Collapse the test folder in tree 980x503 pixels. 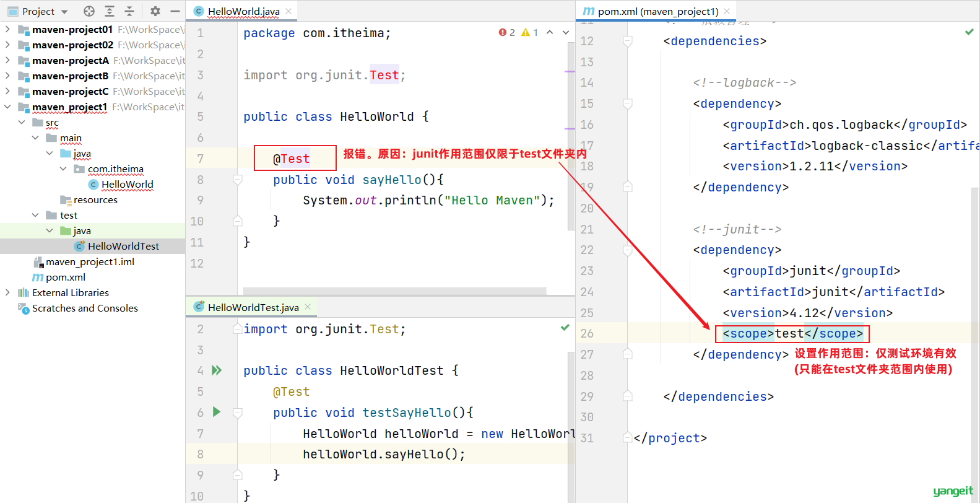point(35,215)
